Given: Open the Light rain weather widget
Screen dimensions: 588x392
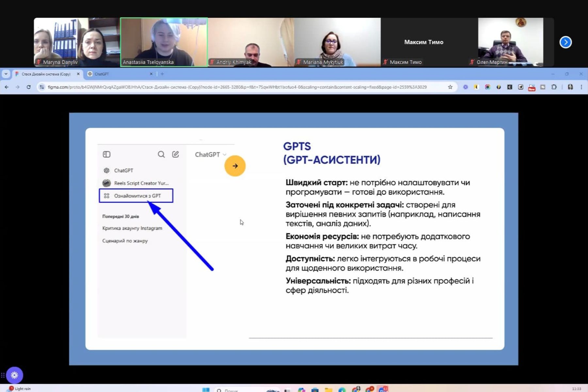Looking at the screenshot, I should 20,388.
